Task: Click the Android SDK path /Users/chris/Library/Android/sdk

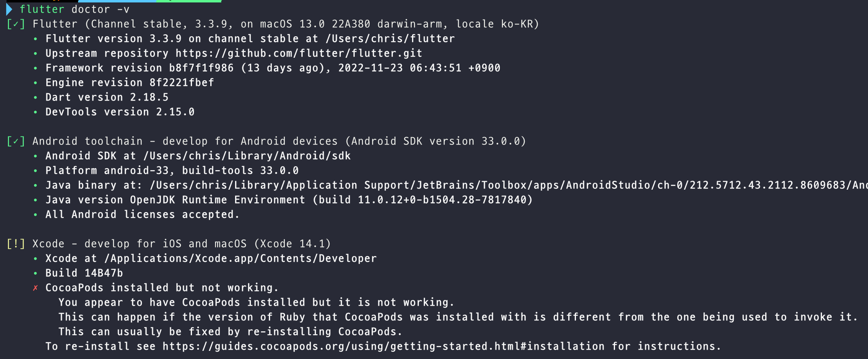Action: 247,156
